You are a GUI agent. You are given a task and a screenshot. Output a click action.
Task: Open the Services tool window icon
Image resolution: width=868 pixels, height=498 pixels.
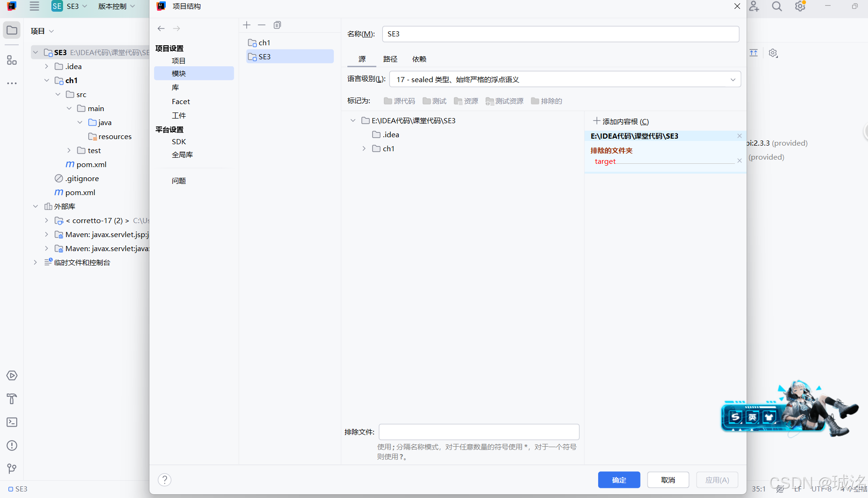(x=12, y=376)
